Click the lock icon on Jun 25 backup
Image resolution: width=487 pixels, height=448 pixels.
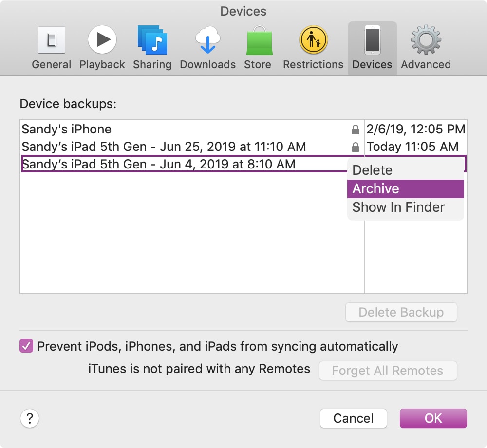point(356,147)
